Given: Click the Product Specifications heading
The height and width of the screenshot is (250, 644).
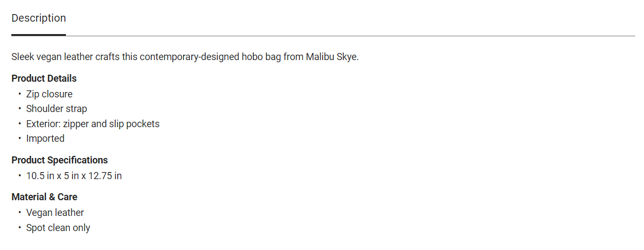Looking at the screenshot, I should (x=59, y=160).
